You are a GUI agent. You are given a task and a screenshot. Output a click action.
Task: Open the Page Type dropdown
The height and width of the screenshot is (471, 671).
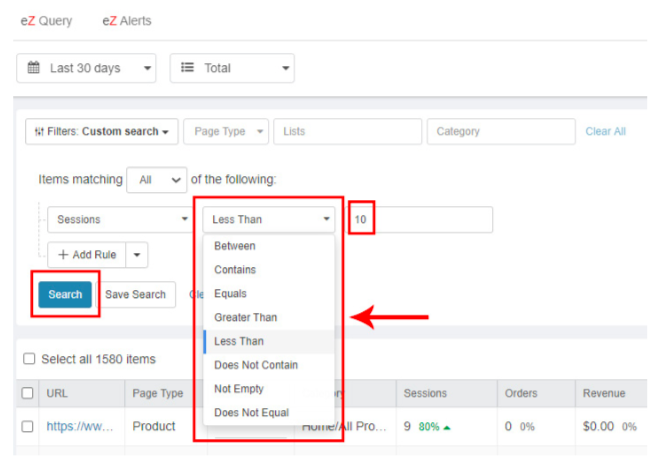[226, 131]
